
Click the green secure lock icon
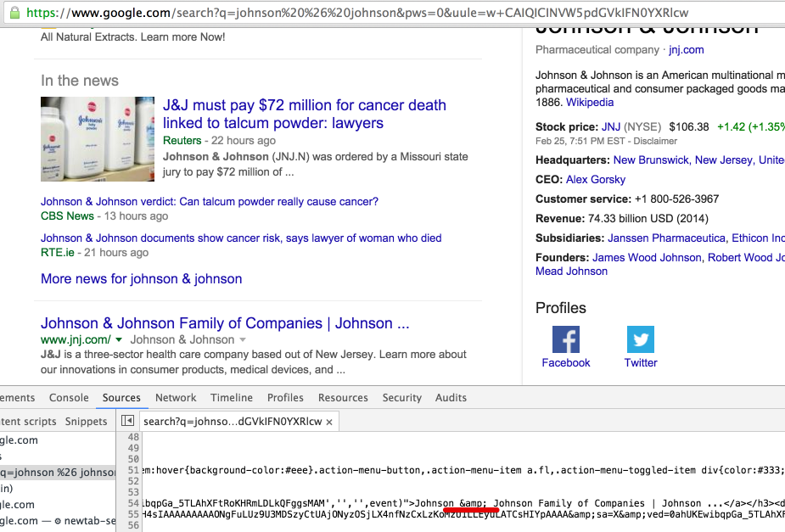[15, 12]
